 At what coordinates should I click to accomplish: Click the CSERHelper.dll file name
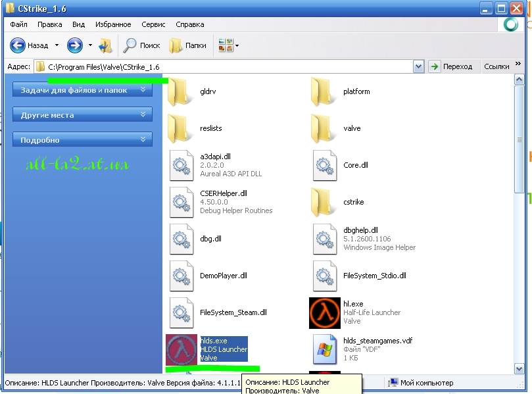(223, 193)
